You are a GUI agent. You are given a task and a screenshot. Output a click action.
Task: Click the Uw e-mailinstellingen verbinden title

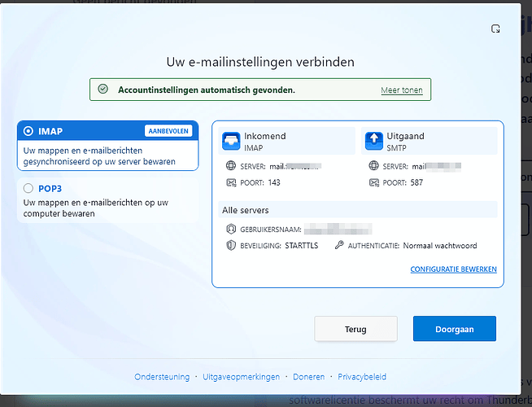[260, 62]
